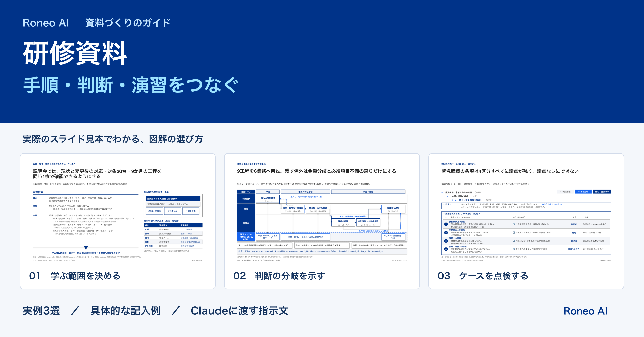This screenshot has height=337, width=644.
Task: Click the arrow icon before 代理承認者を登録し期限前に通知する
Action: pyautogui.click(x=514, y=224)
